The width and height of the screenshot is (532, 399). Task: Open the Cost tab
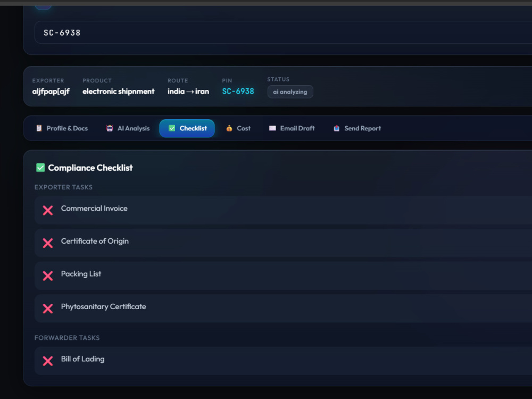pos(238,128)
